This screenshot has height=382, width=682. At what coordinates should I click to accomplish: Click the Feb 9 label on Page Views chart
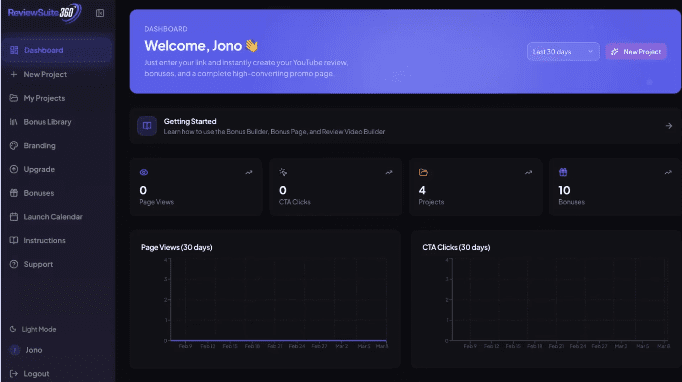pyautogui.click(x=185, y=346)
